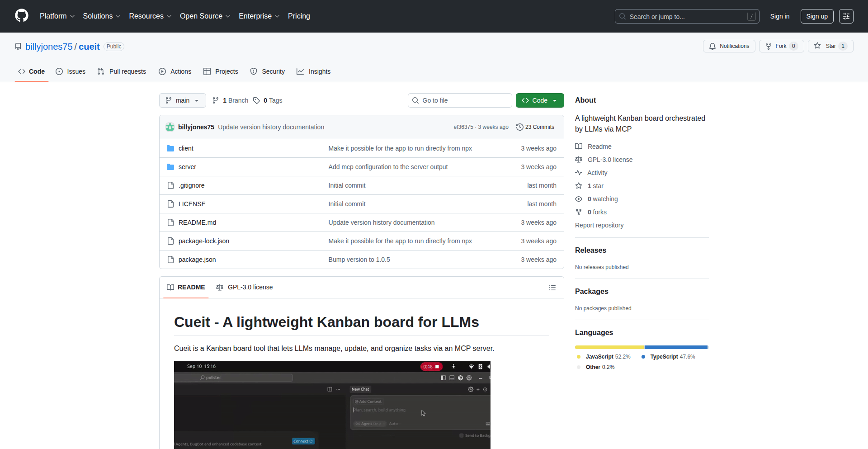Open 'Add mcp configuration to the server output' commit
868x449 pixels.
pos(388,167)
